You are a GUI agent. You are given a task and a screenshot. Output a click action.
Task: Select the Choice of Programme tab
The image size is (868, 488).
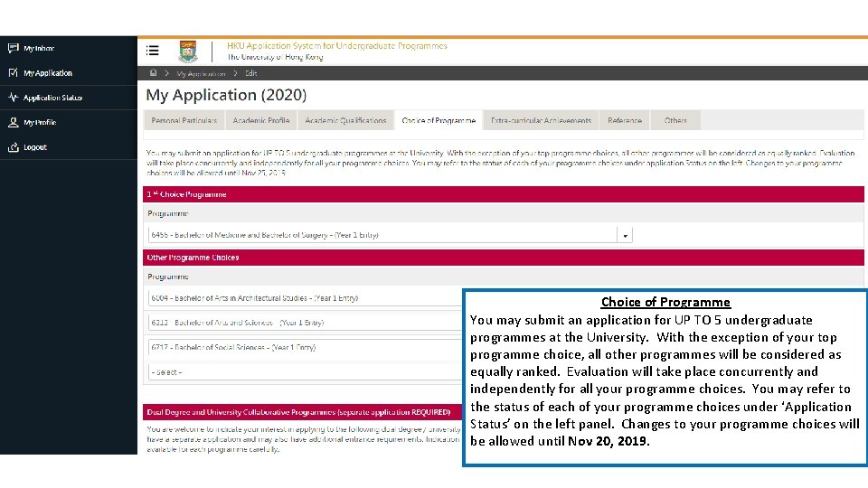[439, 120]
